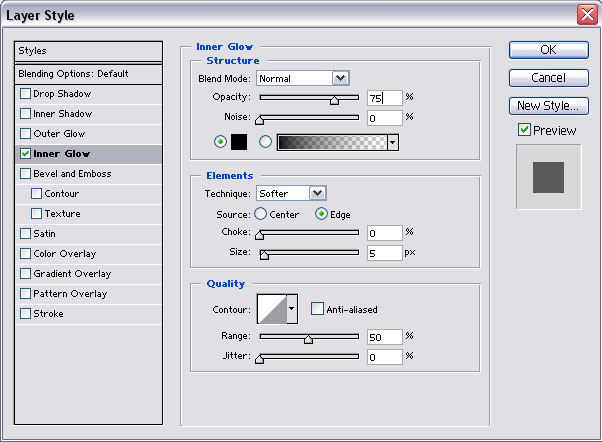
Task: Toggle the Preview checkbox
Action: point(524,130)
